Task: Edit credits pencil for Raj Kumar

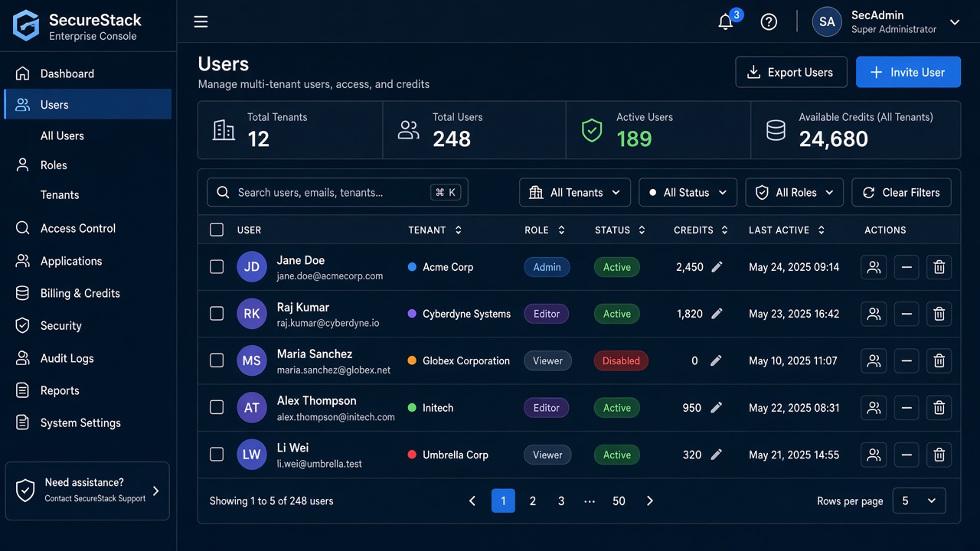Action: click(717, 314)
